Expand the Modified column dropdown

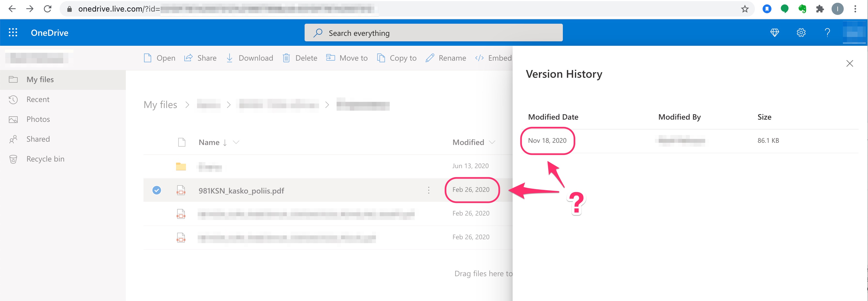click(x=492, y=143)
